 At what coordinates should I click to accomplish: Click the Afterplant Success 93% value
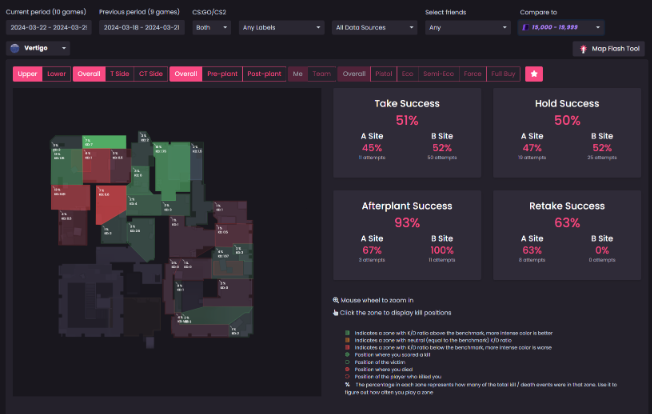click(407, 223)
